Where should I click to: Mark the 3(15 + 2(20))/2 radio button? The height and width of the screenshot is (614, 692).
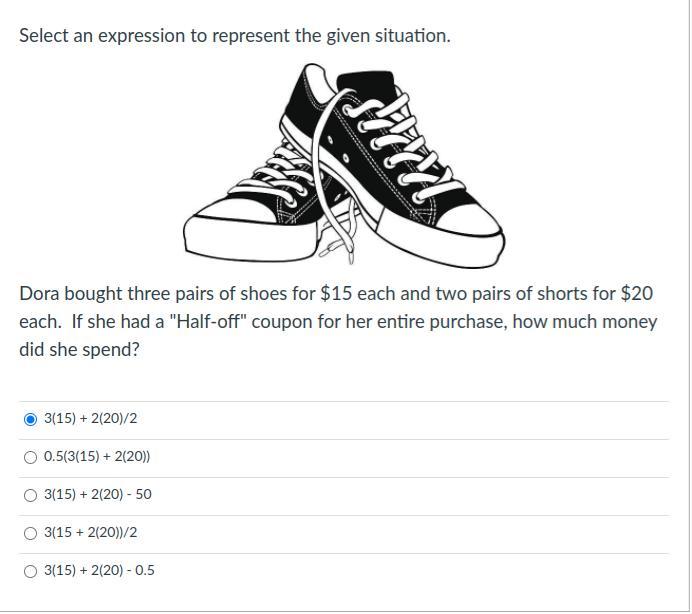[31, 533]
